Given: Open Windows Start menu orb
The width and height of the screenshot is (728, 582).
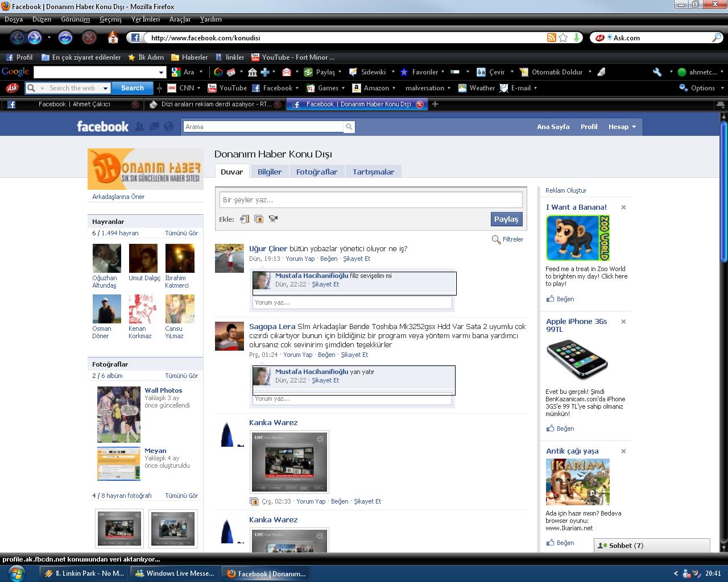Looking at the screenshot, I should pyautogui.click(x=16, y=573).
